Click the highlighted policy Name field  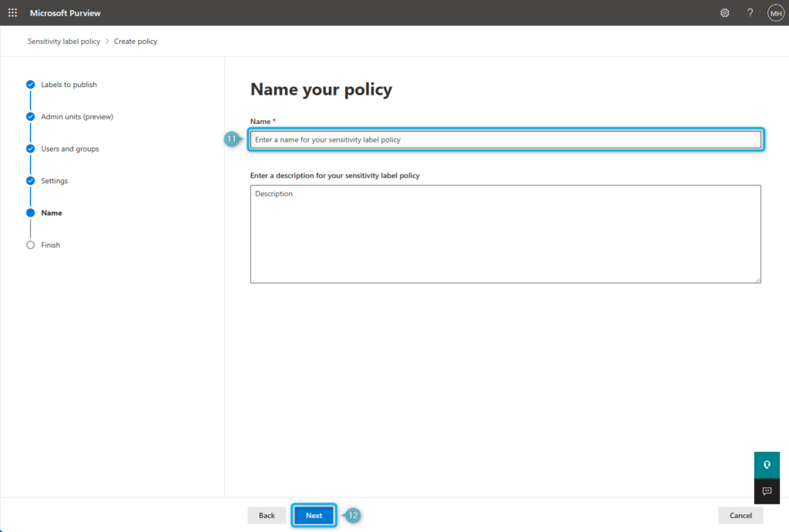click(x=505, y=139)
